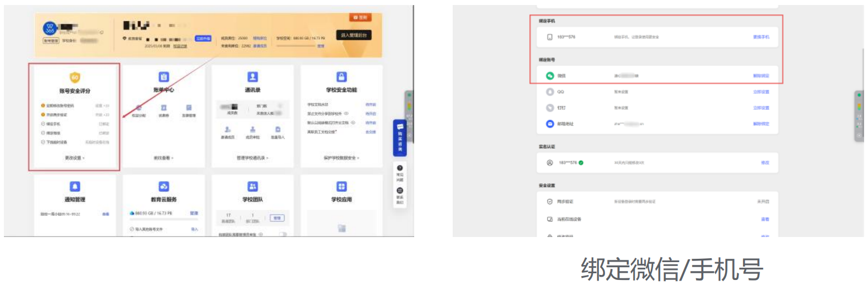Click the 邮箱地址 mail icon
Screen dimensions: 868x290
pos(550,124)
